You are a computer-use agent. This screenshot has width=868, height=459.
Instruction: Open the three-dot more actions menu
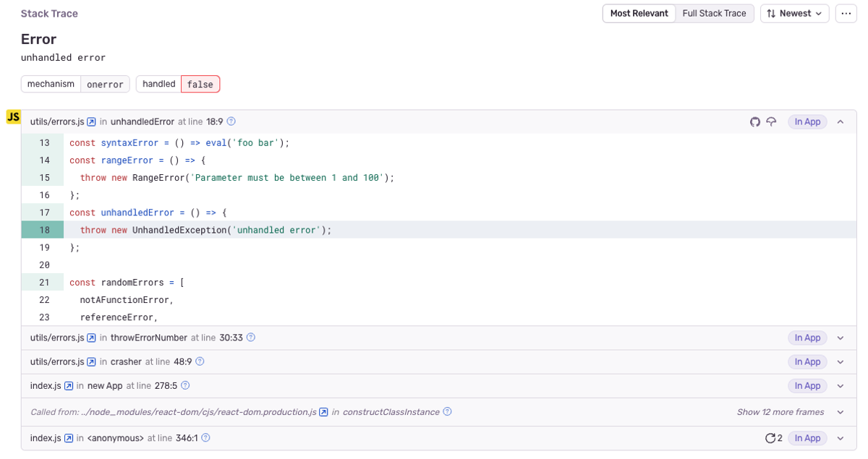846,14
